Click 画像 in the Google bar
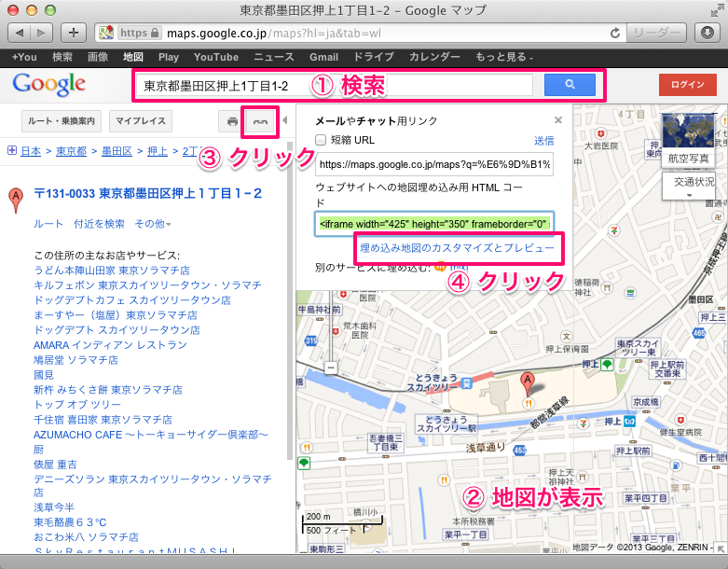The height and width of the screenshot is (569, 728). coord(98,57)
